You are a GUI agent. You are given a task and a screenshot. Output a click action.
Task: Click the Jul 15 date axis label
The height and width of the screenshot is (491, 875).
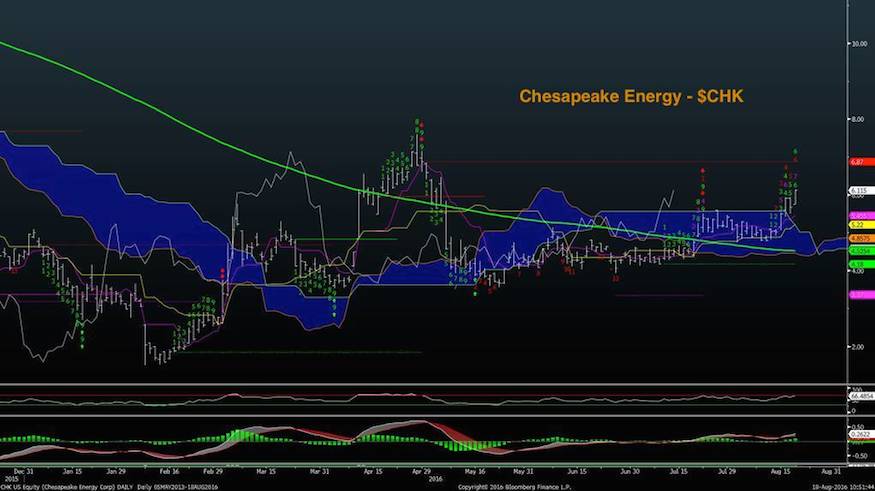[x=679, y=471]
